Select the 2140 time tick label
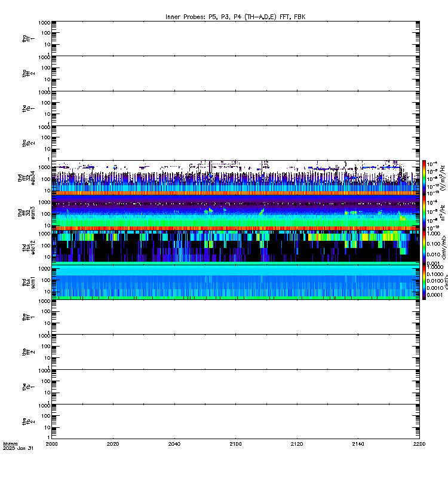Image resolution: width=448 pixels, height=478 pixels. tap(358, 444)
